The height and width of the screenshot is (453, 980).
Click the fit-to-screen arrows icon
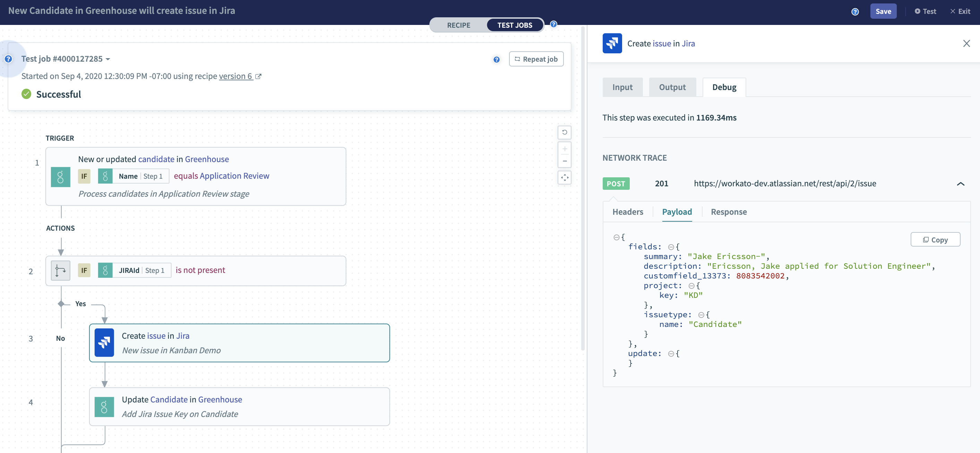(565, 177)
